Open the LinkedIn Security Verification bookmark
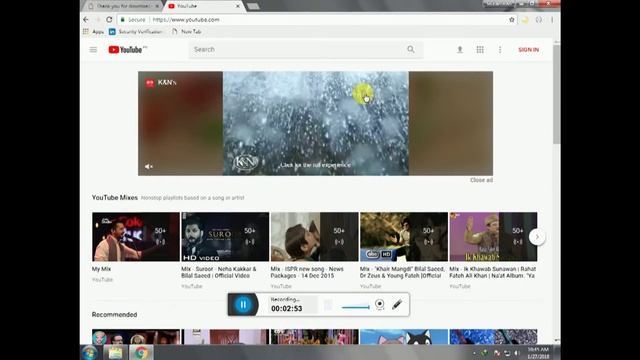This screenshot has width=640, height=360. tap(136, 31)
